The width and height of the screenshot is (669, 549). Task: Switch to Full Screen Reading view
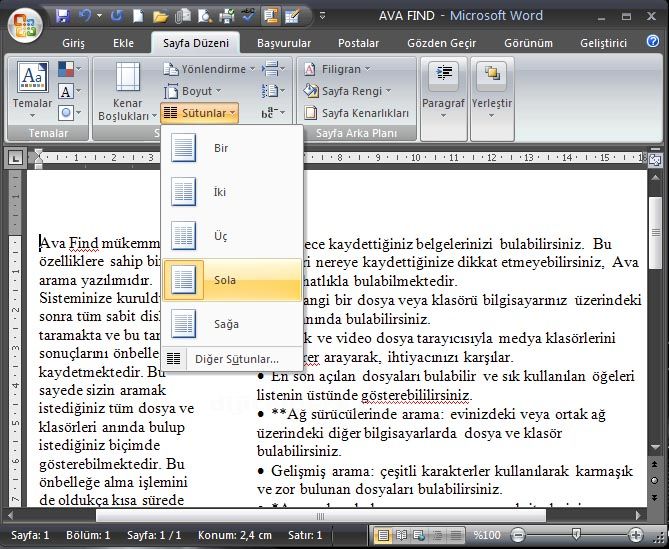[x=401, y=535]
